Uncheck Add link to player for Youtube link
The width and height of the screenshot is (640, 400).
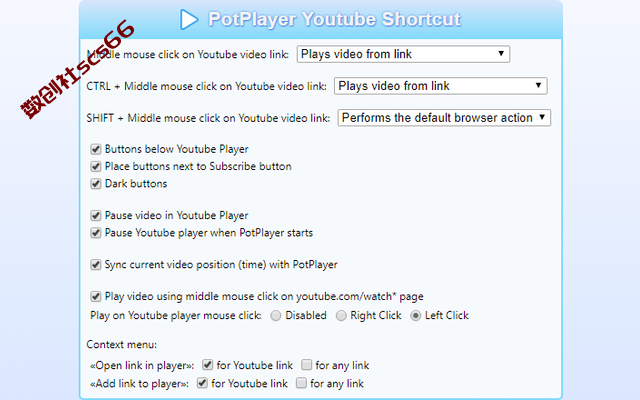tap(202, 383)
